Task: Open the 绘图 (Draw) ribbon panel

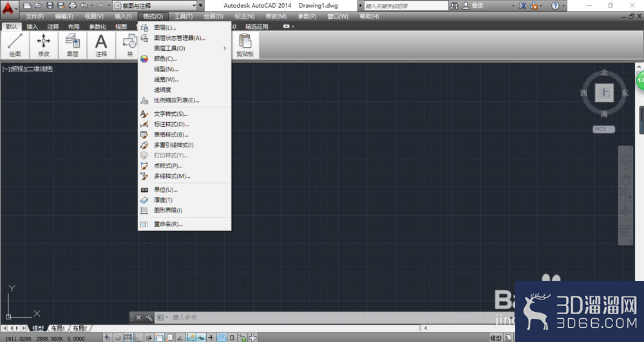Action: (15, 44)
